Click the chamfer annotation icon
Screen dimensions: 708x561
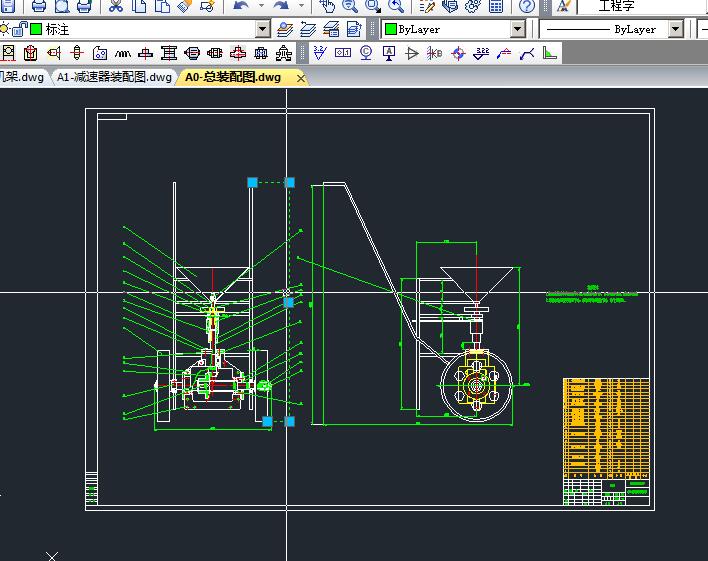point(527,53)
